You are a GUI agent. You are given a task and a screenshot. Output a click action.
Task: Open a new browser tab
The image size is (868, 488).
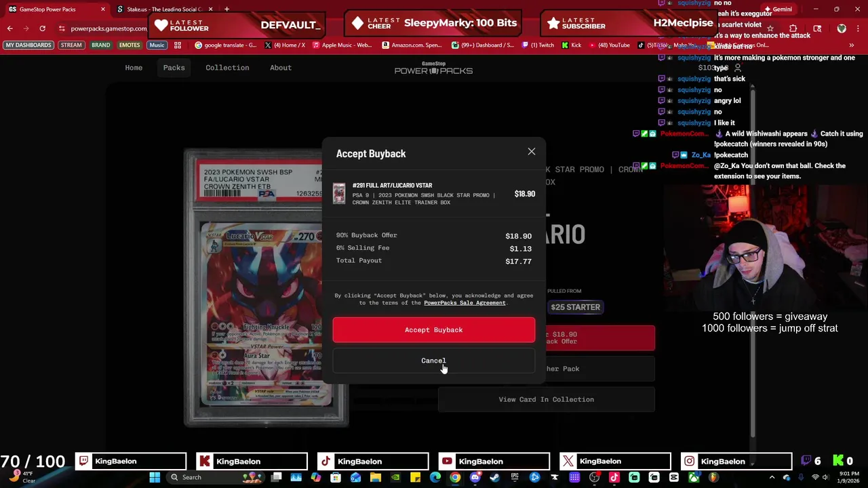[226, 9]
